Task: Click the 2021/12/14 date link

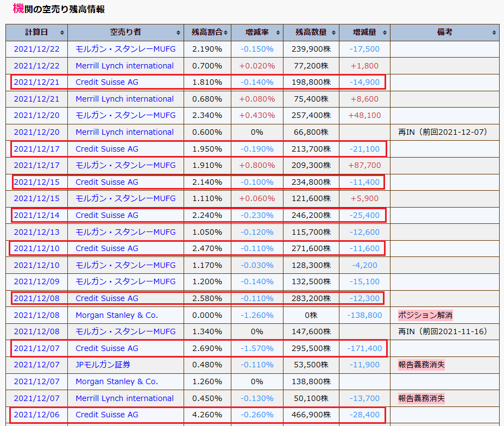Action: point(37,215)
